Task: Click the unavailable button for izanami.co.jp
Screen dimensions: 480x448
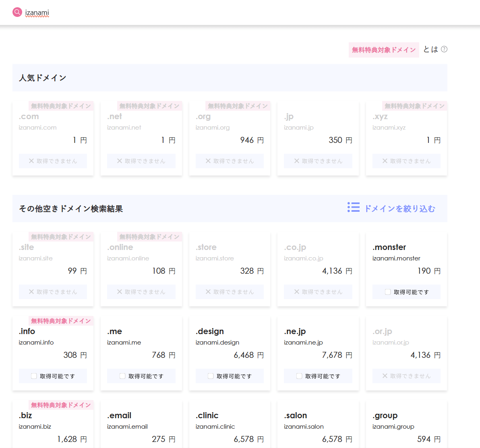Action: 318,292
